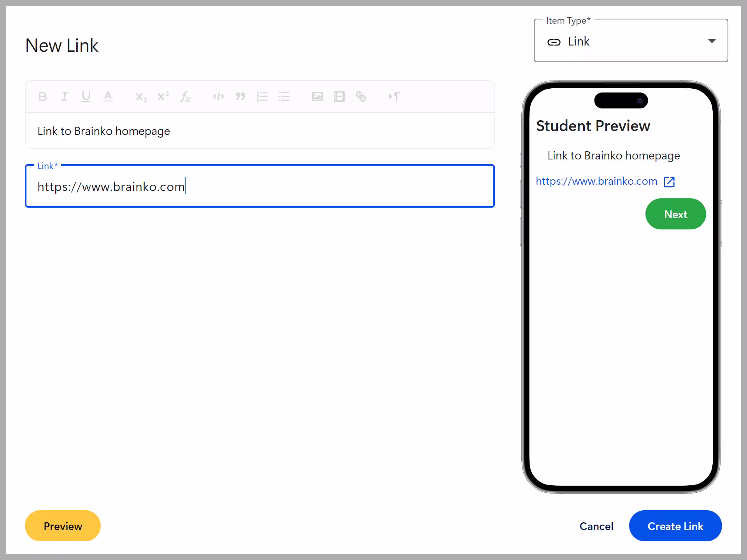Toggle underline formatting
Image resolution: width=747 pixels, height=560 pixels.
(86, 96)
